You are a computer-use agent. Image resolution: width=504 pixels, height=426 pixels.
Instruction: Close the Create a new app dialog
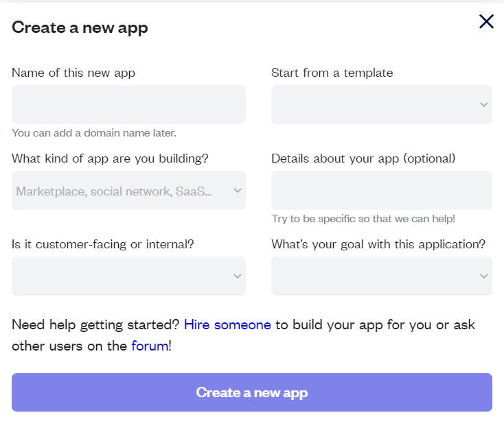click(x=486, y=21)
